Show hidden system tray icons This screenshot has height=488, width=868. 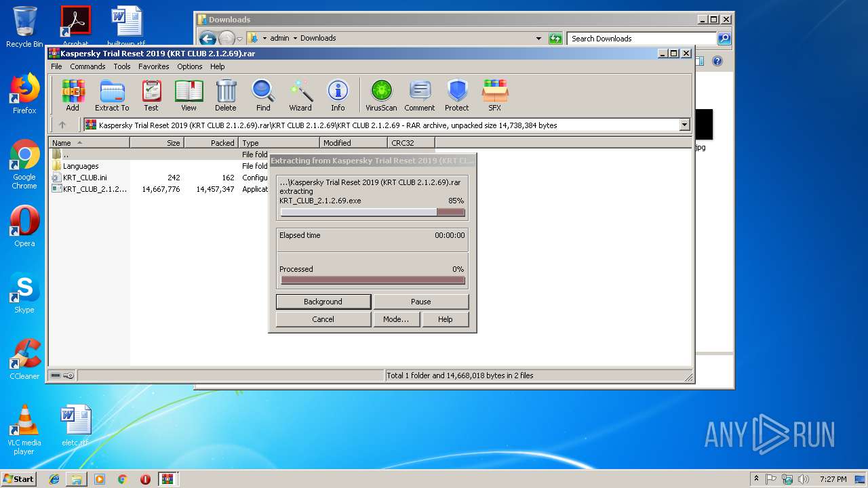tap(756, 479)
